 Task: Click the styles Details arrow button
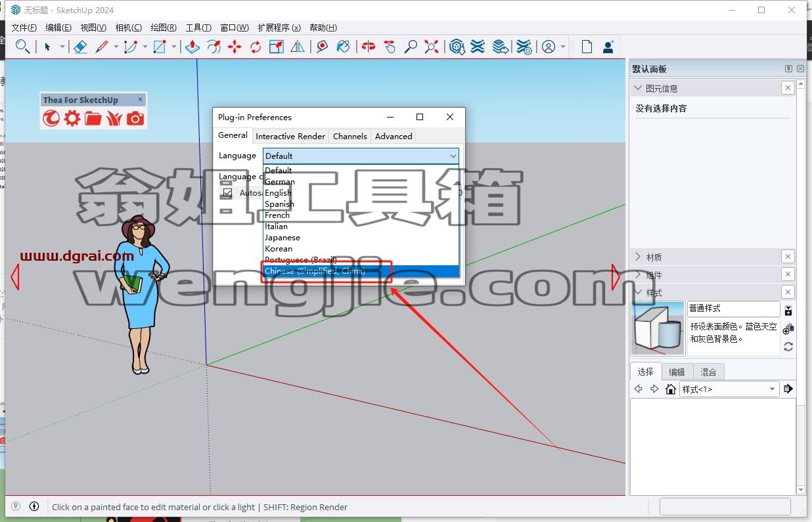click(788, 389)
